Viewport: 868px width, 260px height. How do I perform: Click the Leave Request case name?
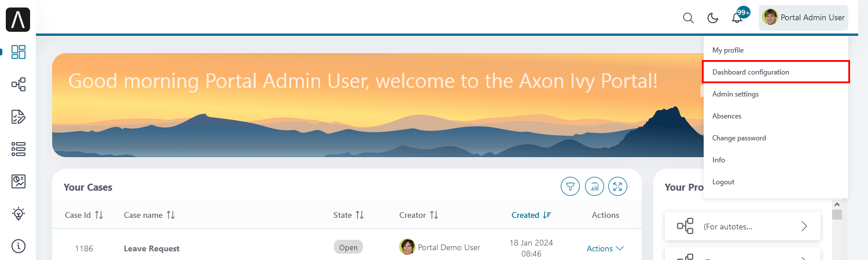coord(152,248)
